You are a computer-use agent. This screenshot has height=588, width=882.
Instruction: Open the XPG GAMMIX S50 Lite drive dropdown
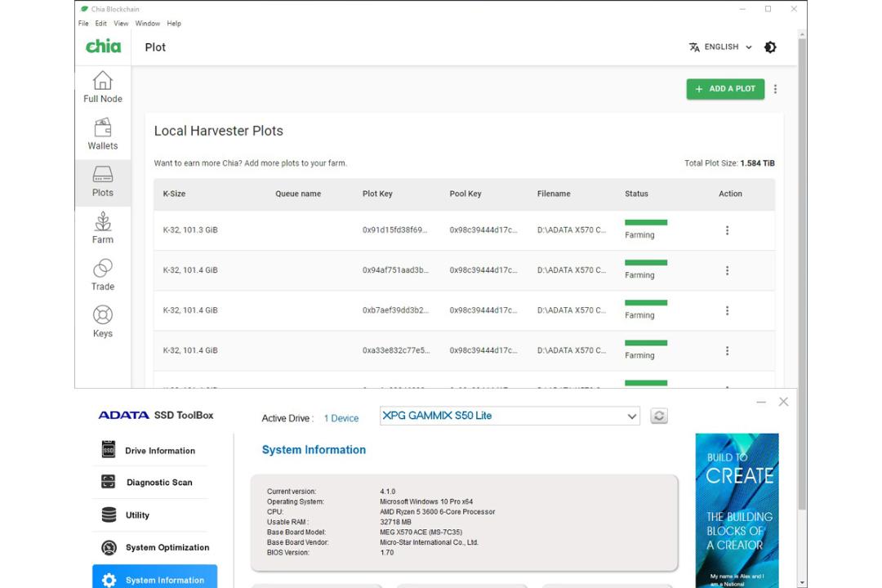point(510,416)
